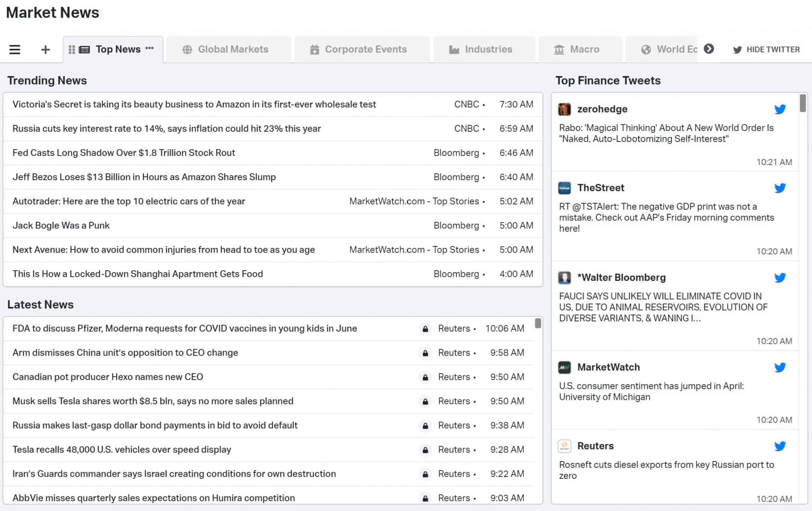Click Twitter bird icon on MarketWatch tweet
The width and height of the screenshot is (812, 511).
click(x=780, y=367)
